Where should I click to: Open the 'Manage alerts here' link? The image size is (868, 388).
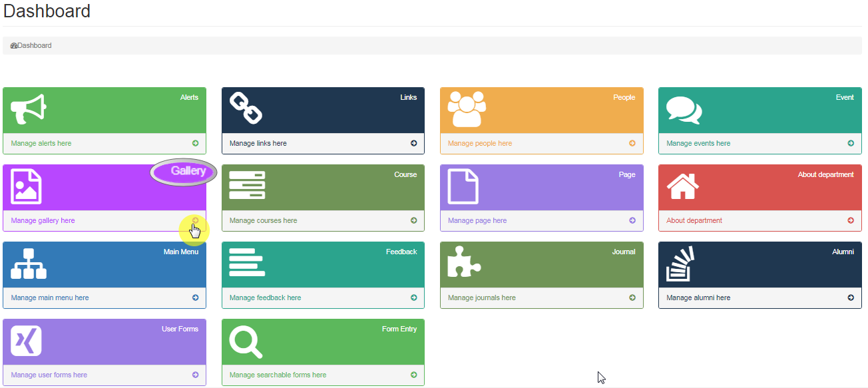[x=41, y=144]
